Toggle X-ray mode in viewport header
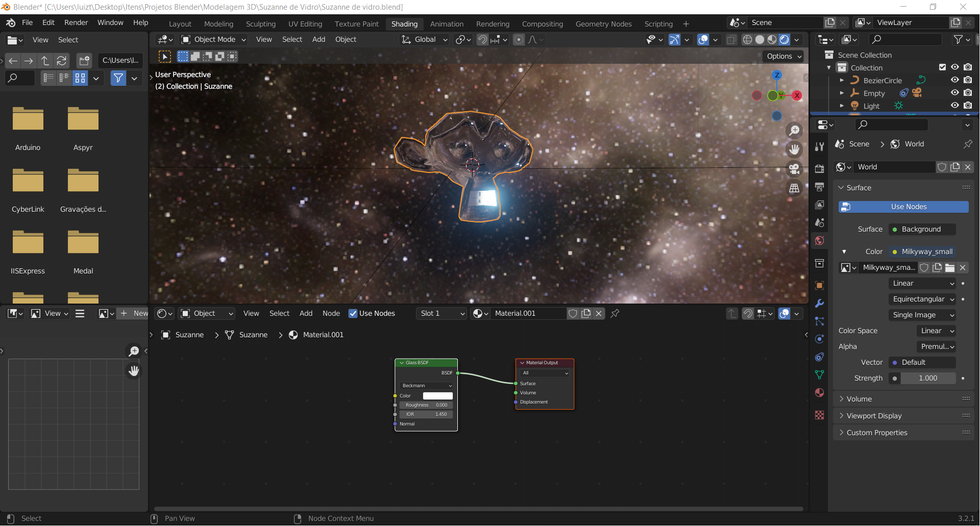The width and height of the screenshot is (980, 526). pyautogui.click(x=731, y=40)
